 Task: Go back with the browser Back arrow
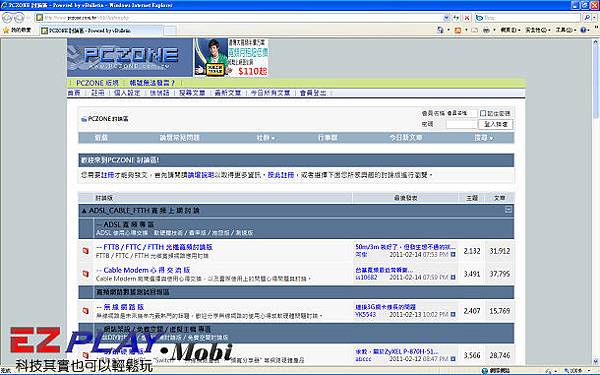[7, 18]
